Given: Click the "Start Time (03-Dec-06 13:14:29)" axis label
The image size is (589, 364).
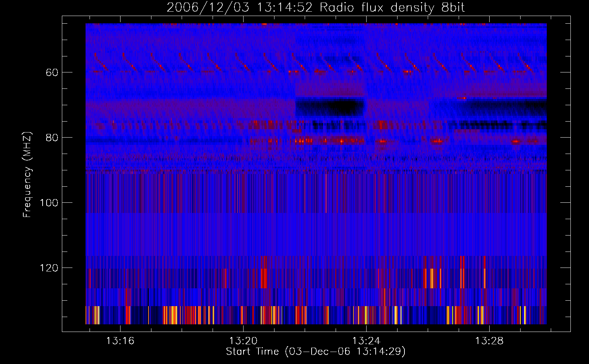Looking at the screenshot, I should coord(316,352).
